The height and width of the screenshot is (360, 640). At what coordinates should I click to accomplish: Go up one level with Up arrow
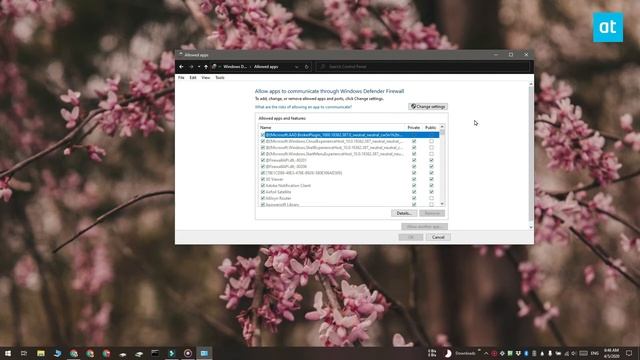pyautogui.click(x=206, y=67)
